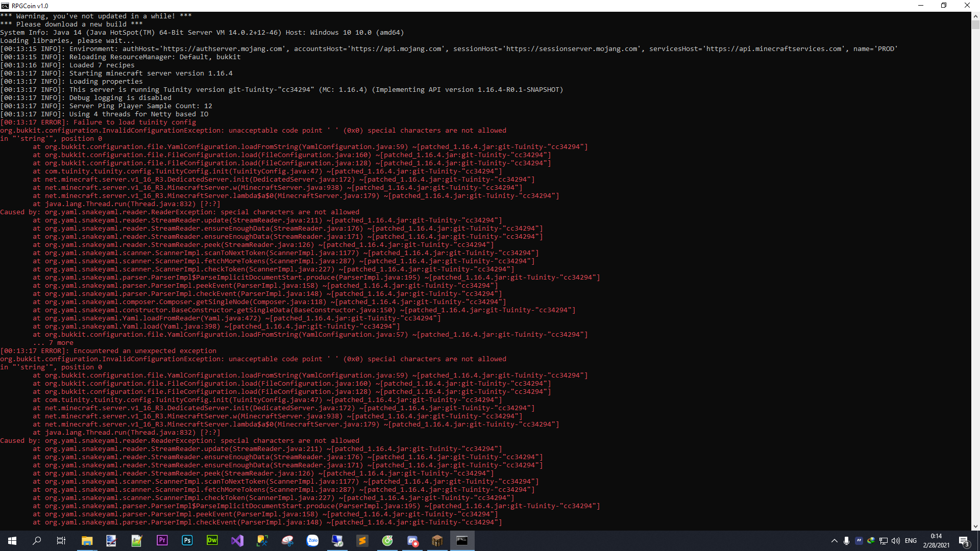Open Dreamweaver taskbar icon
Screen dimensions: 980x551
[x=212, y=541]
